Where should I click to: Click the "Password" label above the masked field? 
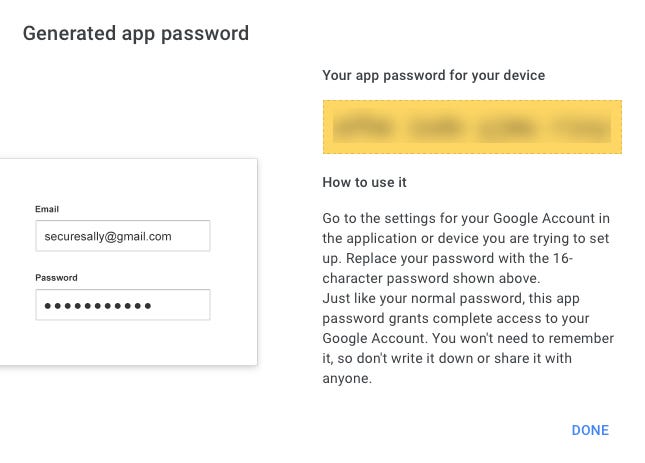tap(56, 277)
